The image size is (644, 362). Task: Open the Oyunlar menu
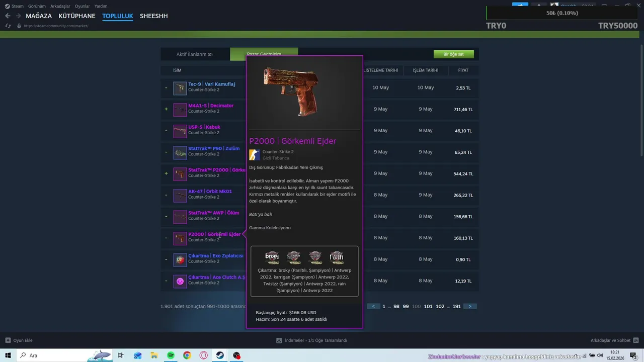[x=83, y=7]
